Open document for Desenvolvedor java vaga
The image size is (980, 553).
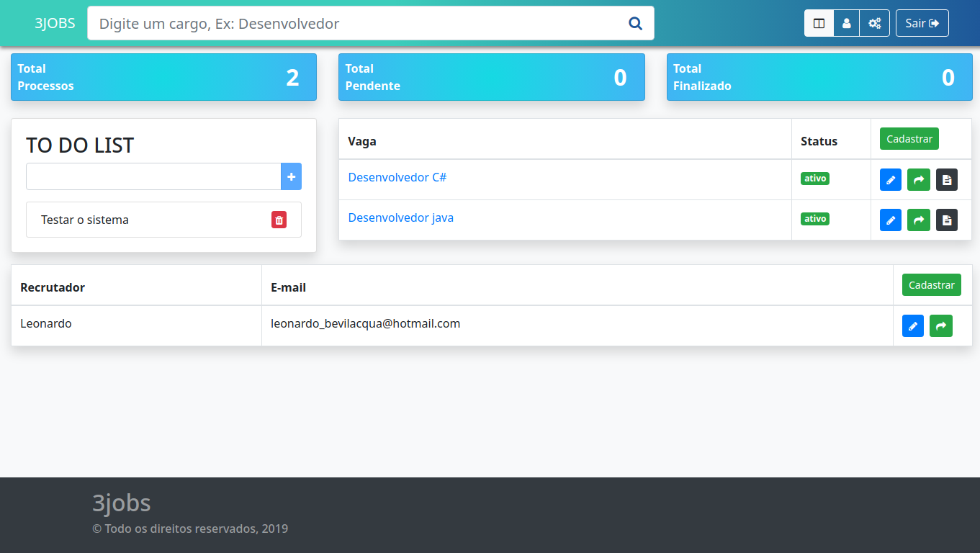coord(947,220)
